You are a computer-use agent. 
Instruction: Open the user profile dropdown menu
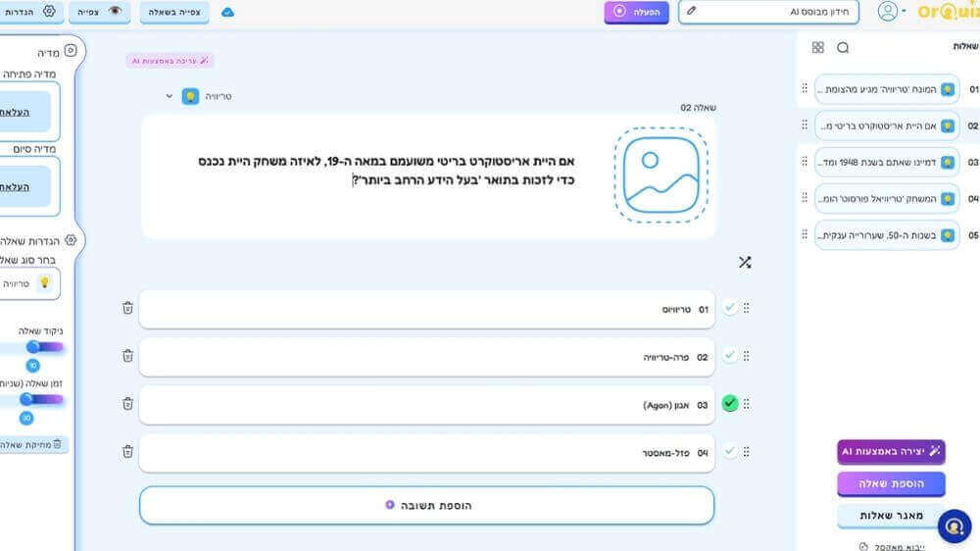click(891, 12)
